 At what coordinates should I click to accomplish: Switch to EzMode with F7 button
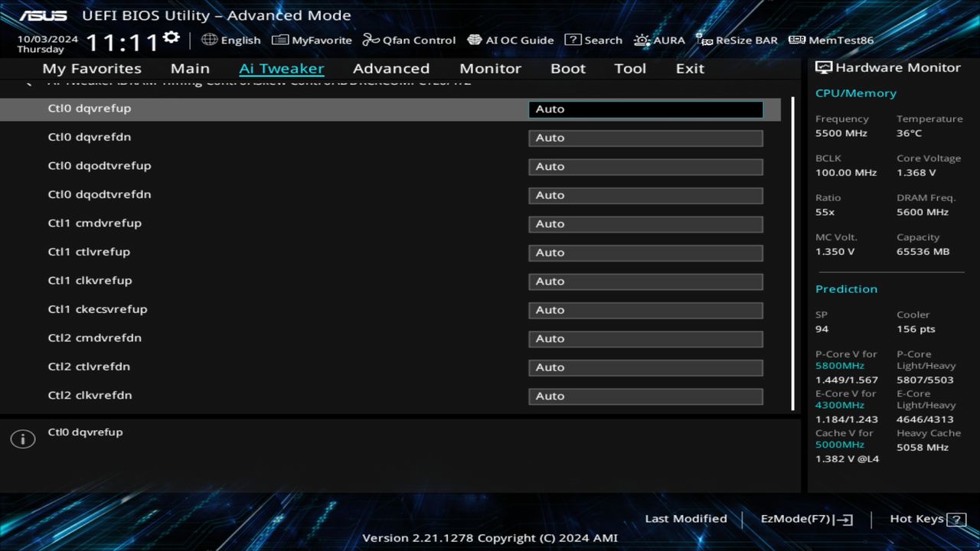[x=805, y=518]
